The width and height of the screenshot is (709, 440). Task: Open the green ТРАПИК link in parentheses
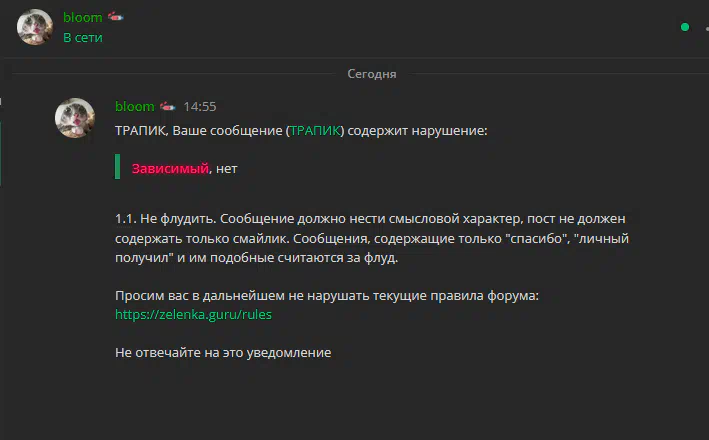click(x=315, y=131)
